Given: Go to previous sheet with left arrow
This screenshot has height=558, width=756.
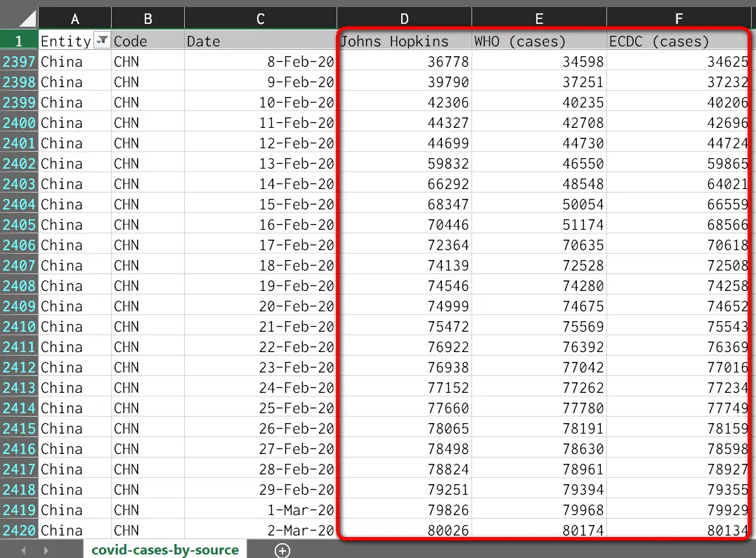Looking at the screenshot, I should pyautogui.click(x=23, y=550).
